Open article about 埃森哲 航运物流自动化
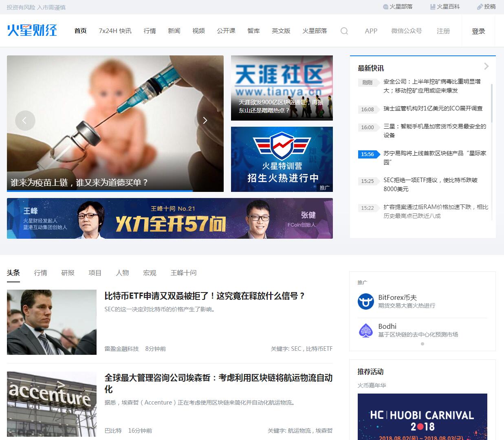Image resolution: width=504 pixels, height=440 pixels. [219, 383]
